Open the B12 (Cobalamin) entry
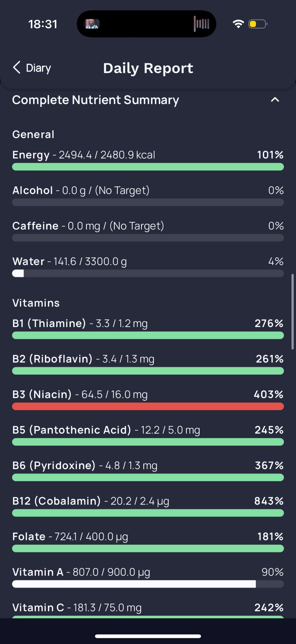This screenshot has width=296, height=644. [x=148, y=506]
